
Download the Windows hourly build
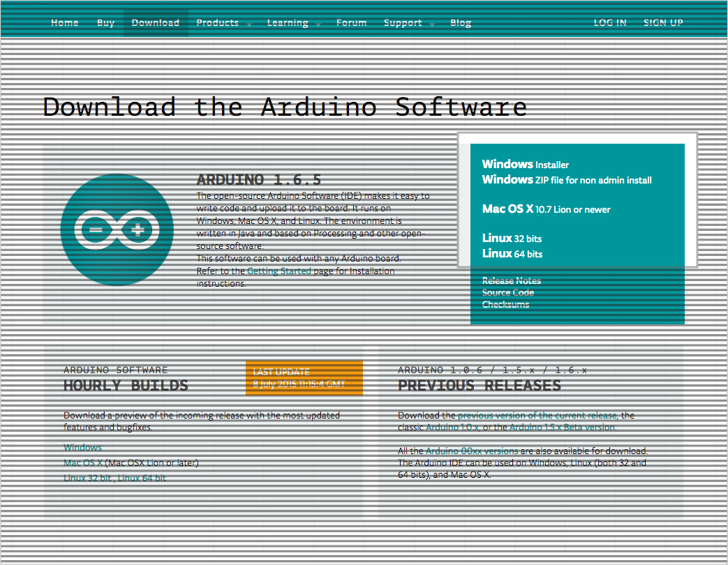(82, 447)
